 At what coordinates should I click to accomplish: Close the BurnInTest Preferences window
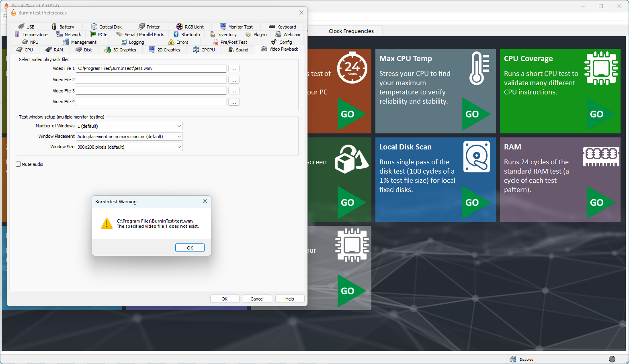pyautogui.click(x=301, y=12)
